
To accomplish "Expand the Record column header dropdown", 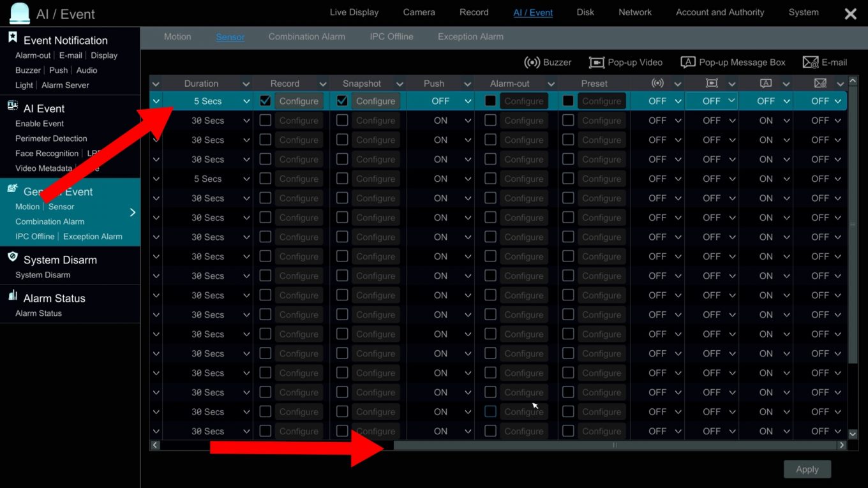I will coord(322,84).
